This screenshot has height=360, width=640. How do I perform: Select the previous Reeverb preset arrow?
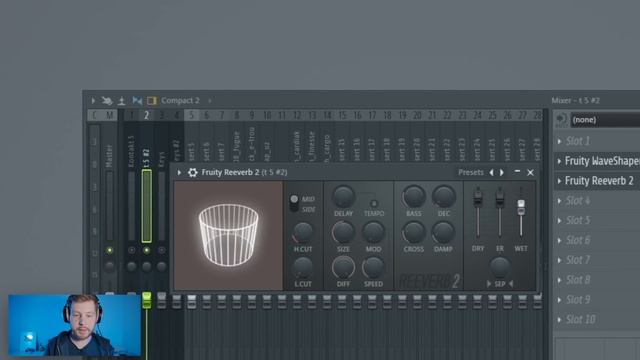(x=491, y=173)
